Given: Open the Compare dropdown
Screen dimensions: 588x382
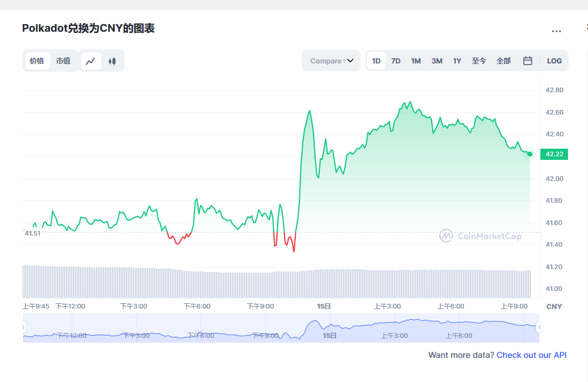Looking at the screenshot, I should [x=331, y=61].
